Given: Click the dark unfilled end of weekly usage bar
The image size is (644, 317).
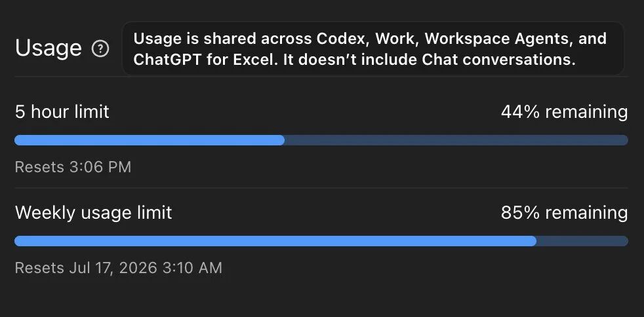Looking at the screenshot, I should coord(582,241).
